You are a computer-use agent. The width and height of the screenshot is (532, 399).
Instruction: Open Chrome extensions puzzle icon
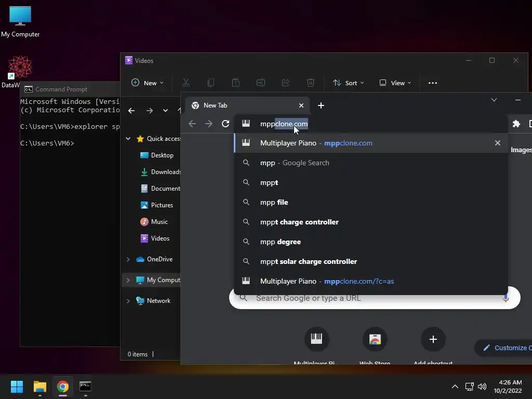(x=516, y=124)
